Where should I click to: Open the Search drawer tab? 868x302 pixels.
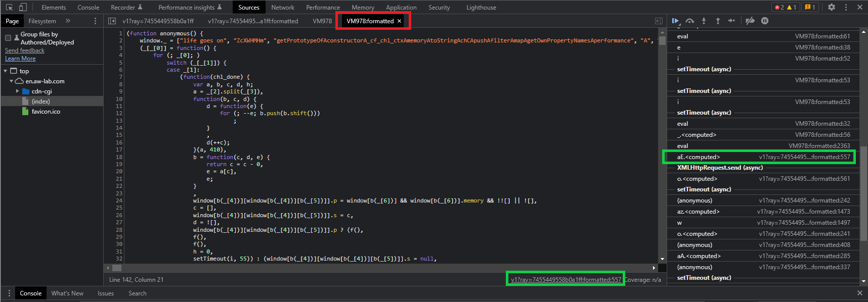[x=138, y=293]
